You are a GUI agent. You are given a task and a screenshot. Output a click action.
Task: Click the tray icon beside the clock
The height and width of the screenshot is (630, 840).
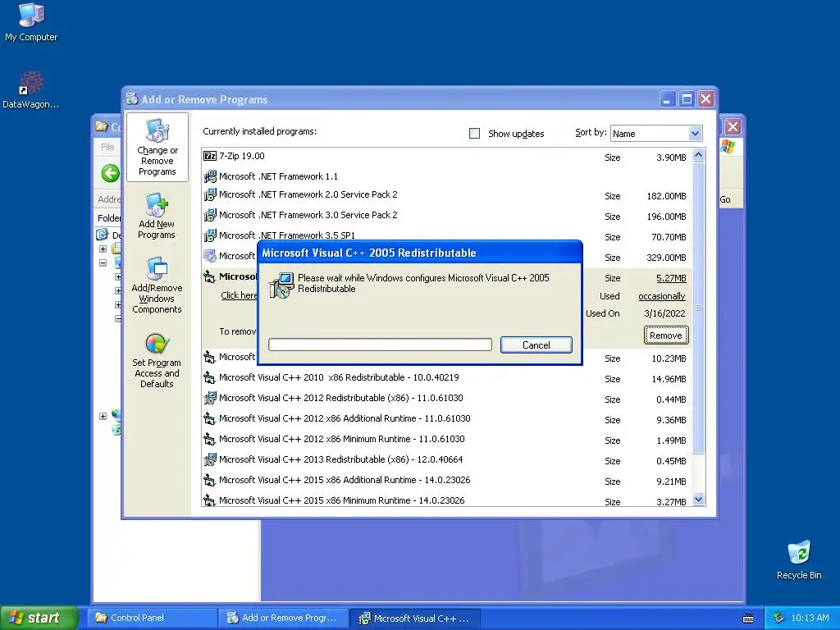click(779, 618)
